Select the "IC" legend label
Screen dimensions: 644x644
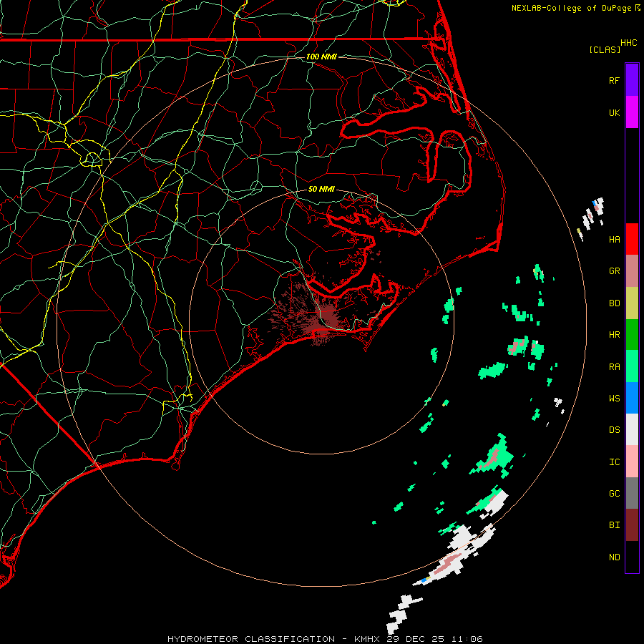point(614,462)
